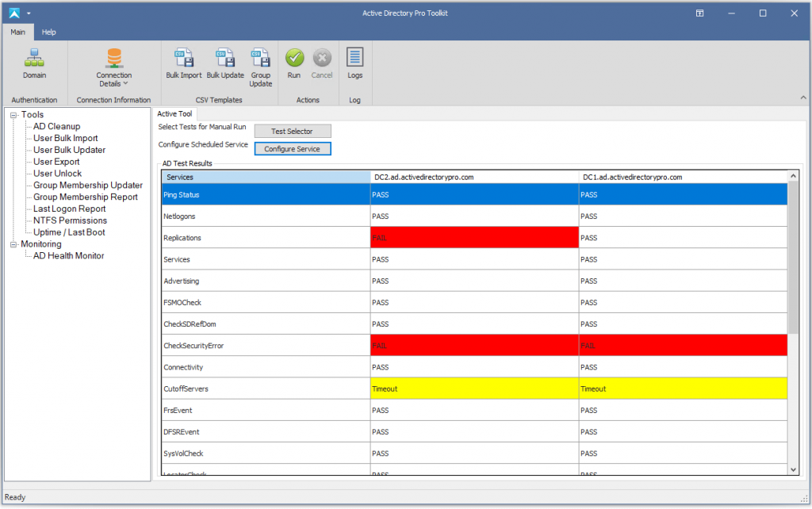Click the ribbon display options icon
The image size is (812, 509).
click(x=699, y=13)
